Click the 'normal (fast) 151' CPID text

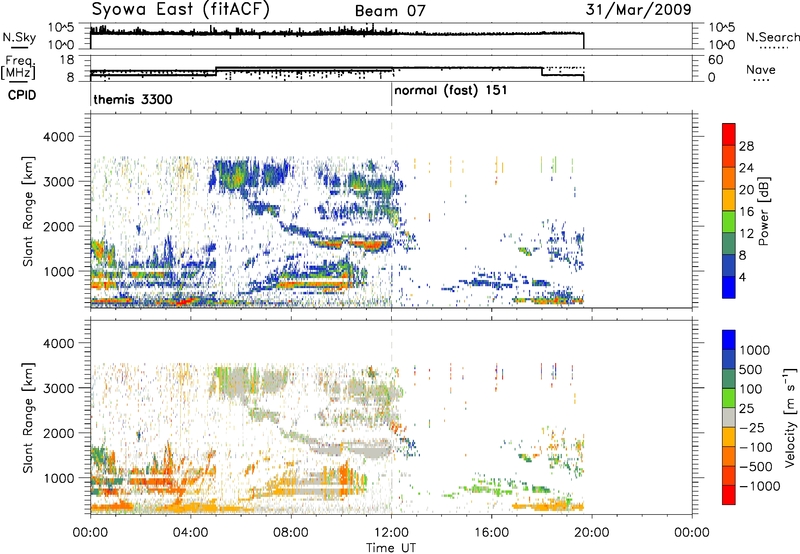(x=451, y=91)
